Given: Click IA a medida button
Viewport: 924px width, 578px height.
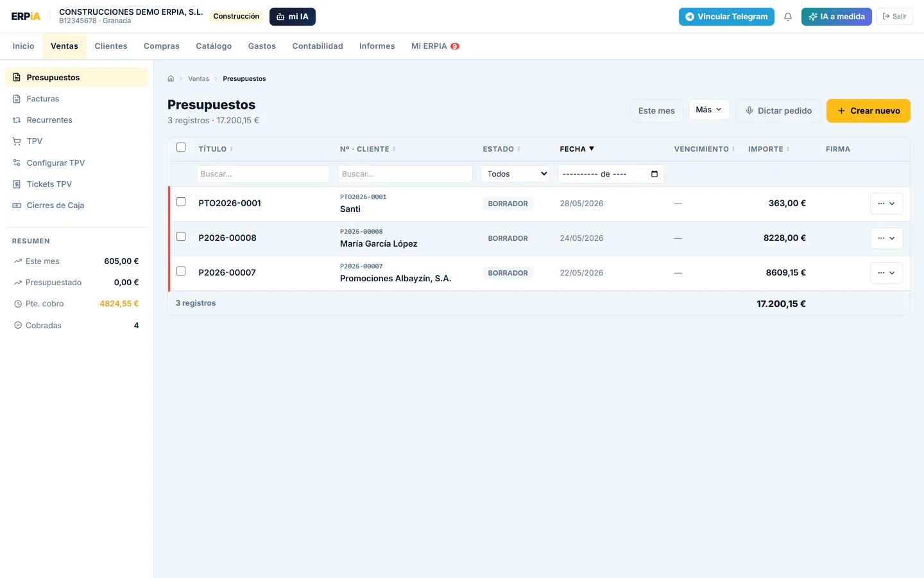Looking at the screenshot, I should pyautogui.click(x=837, y=17).
